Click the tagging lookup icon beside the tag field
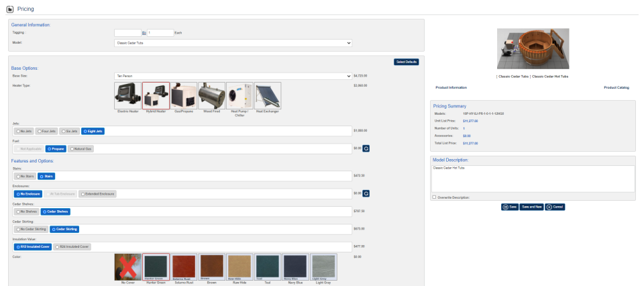The height and width of the screenshot is (286, 644). pyautogui.click(x=144, y=33)
